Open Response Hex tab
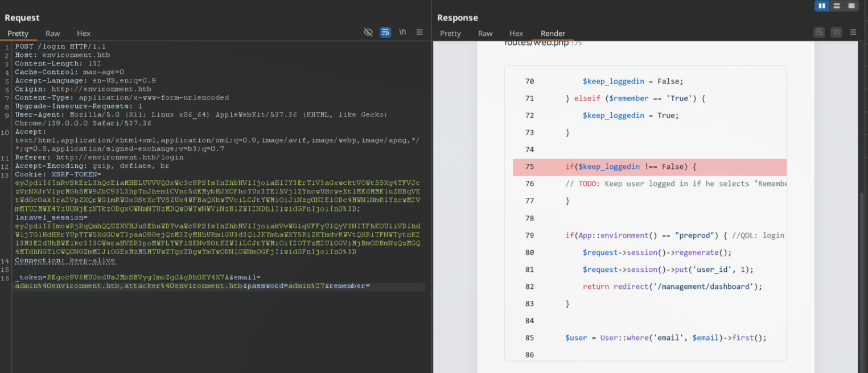Screen dimensions: 868x373 (516, 34)
